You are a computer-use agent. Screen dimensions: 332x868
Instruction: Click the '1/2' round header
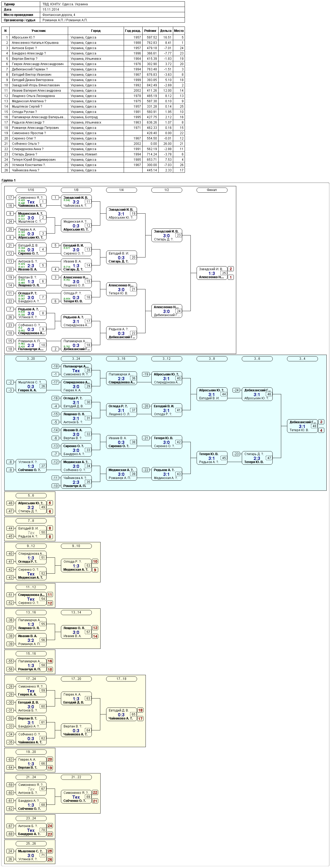click(x=167, y=190)
